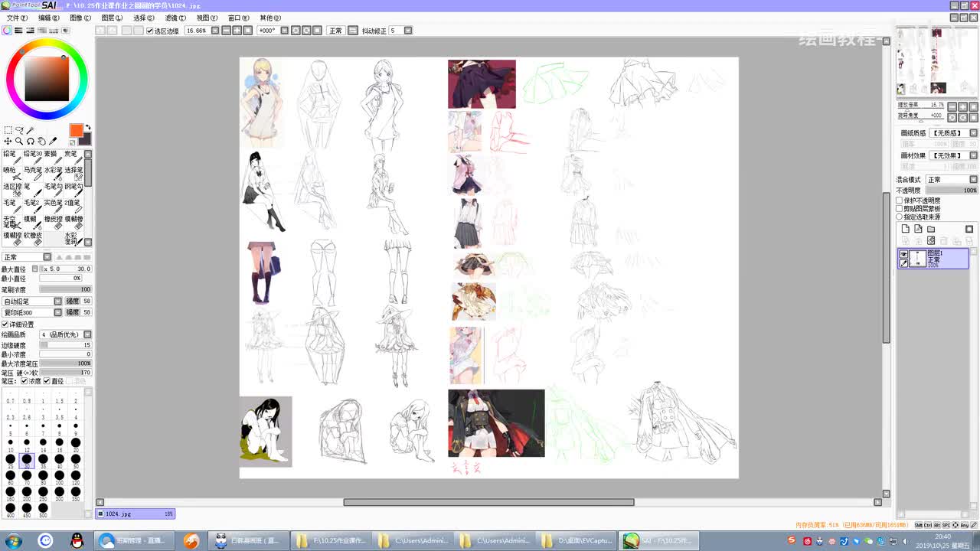Open the 图像 Image menu
The image size is (980, 551).
tap(80, 18)
